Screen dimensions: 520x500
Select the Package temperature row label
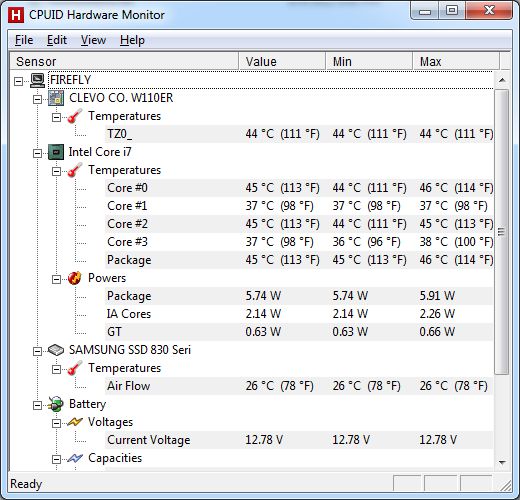tap(129, 260)
